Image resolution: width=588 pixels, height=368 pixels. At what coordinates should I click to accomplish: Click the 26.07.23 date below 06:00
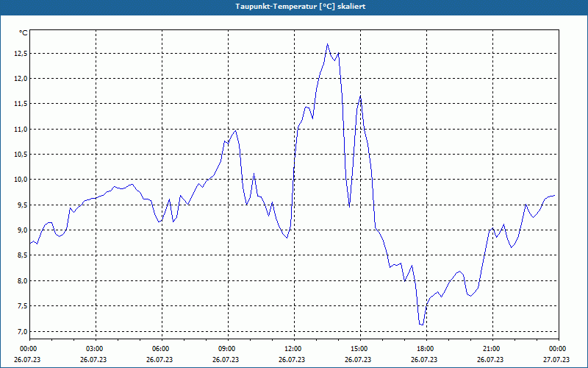(x=159, y=359)
